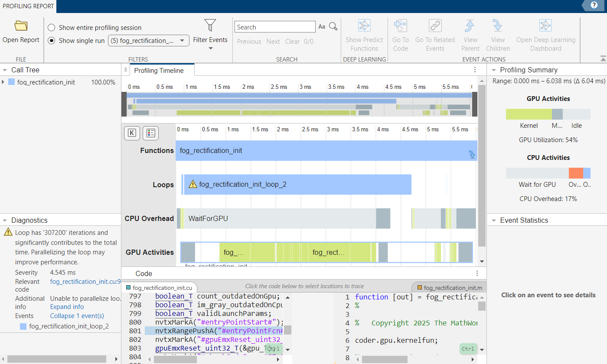Viewport: 607px width, 364px height.
Task: Select the Profiling Timeline tab
Action: 159,71
